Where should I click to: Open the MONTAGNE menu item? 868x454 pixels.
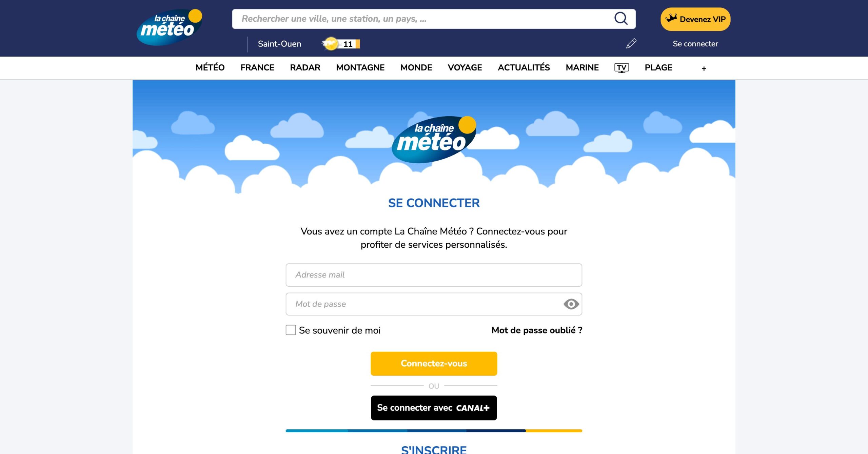(x=360, y=68)
